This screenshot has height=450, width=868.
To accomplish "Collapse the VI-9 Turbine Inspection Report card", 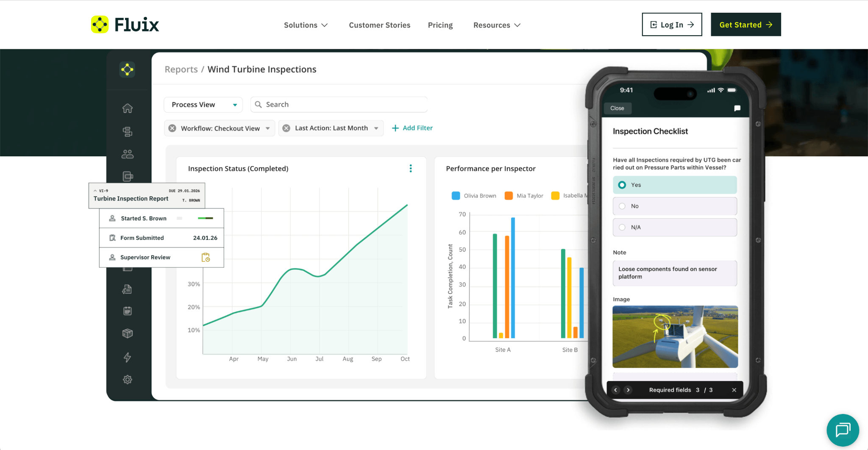I will (x=95, y=191).
